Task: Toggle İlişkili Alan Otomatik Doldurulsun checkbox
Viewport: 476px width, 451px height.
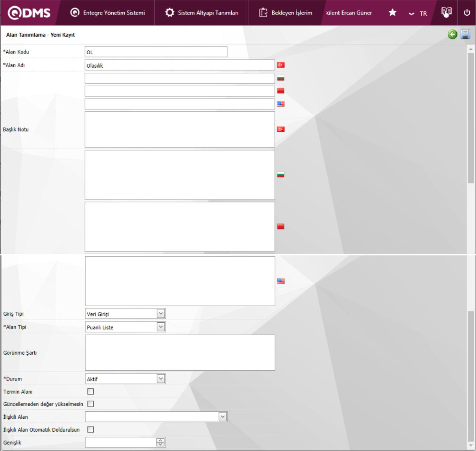Action: 90,429
